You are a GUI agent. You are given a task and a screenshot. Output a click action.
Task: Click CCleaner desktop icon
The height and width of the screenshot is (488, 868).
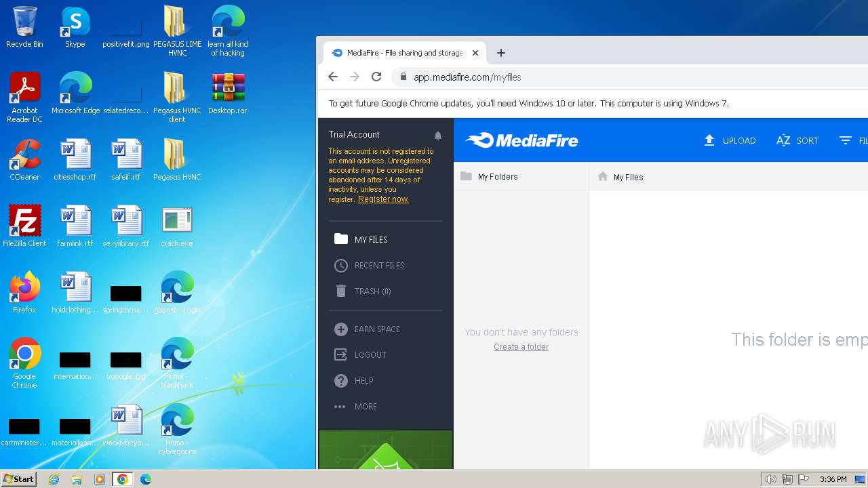[24, 160]
